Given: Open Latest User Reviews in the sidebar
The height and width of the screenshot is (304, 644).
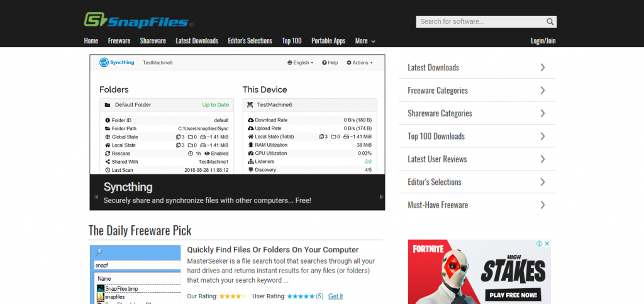Looking at the screenshot, I should pyautogui.click(x=437, y=159).
